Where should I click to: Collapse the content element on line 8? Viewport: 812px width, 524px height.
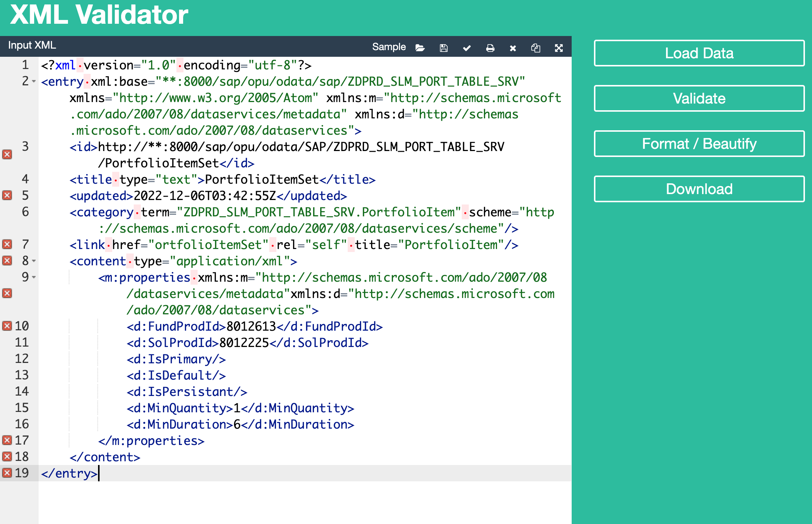tap(34, 261)
